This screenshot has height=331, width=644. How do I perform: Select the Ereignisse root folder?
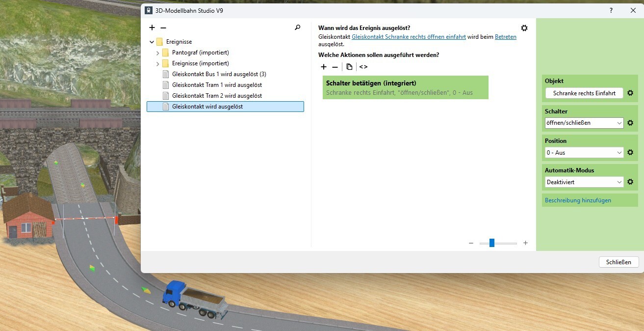[x=179, y=42]
